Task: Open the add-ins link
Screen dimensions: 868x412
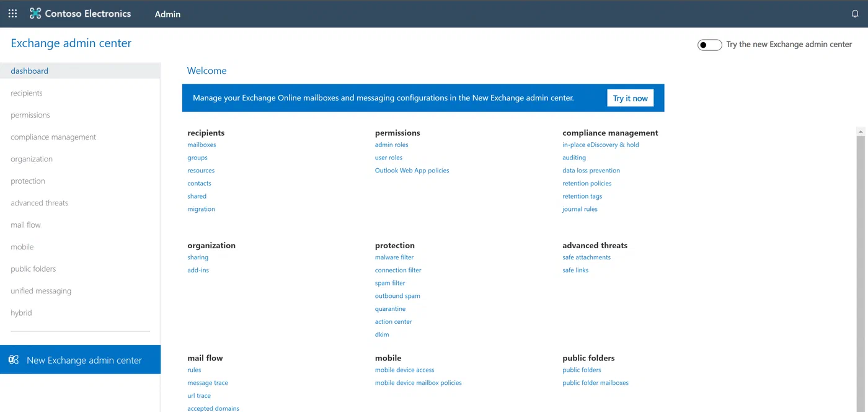Action: [198, 271]
